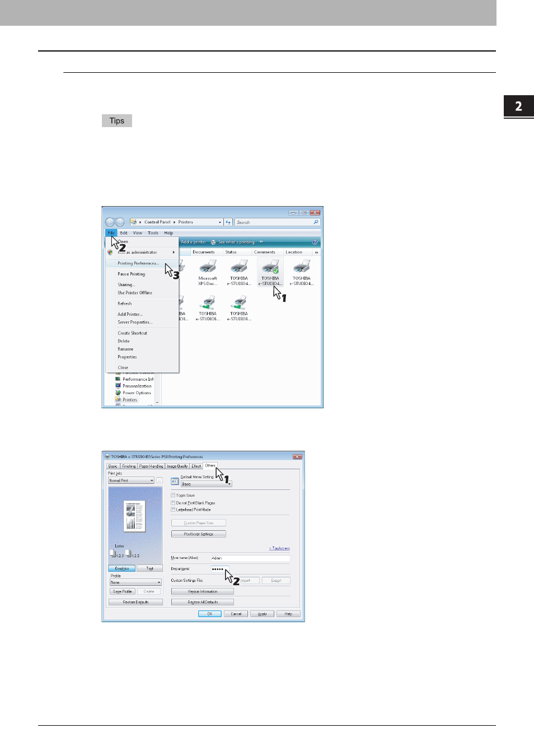Click the Apply button
Screen dimensions: 534x756
coord(262,614)
